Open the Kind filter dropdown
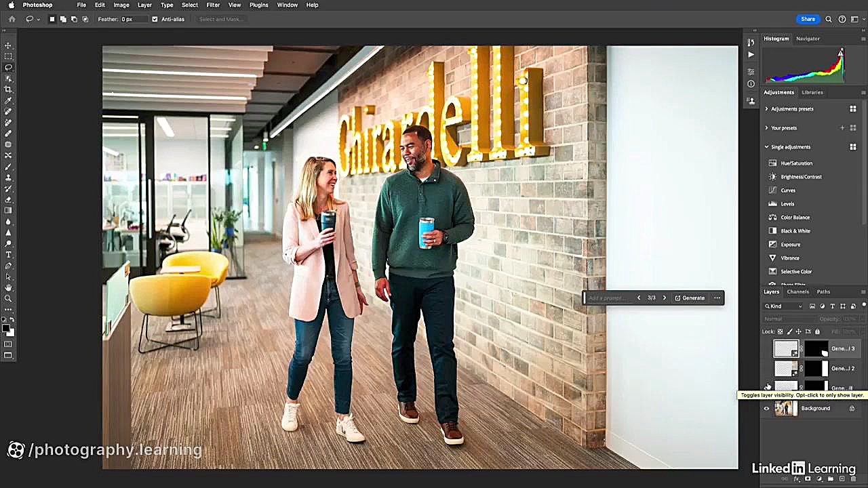This screenshot has height=488, width=868. [x=784, y=306]
